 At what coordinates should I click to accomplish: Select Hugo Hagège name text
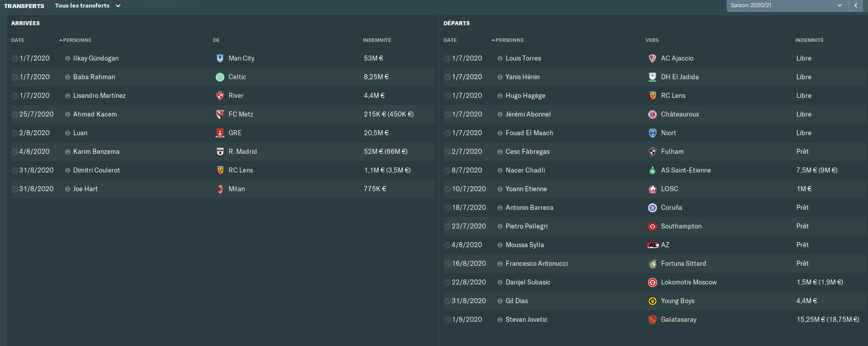click(x=525, y=96)
